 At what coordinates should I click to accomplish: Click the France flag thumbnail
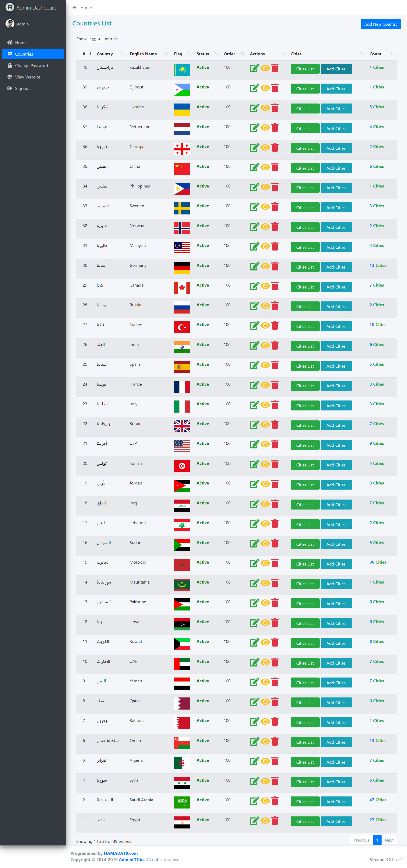(x=182, y=387)
